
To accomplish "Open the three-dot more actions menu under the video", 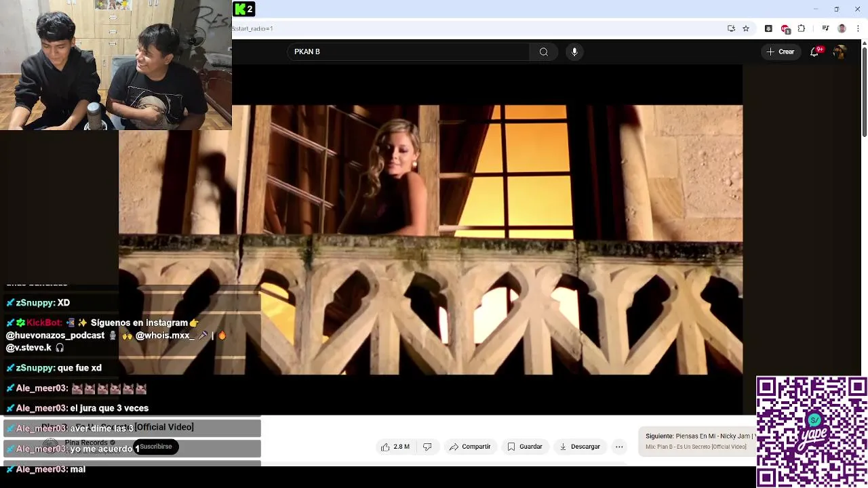I will (x=619, y=447).
